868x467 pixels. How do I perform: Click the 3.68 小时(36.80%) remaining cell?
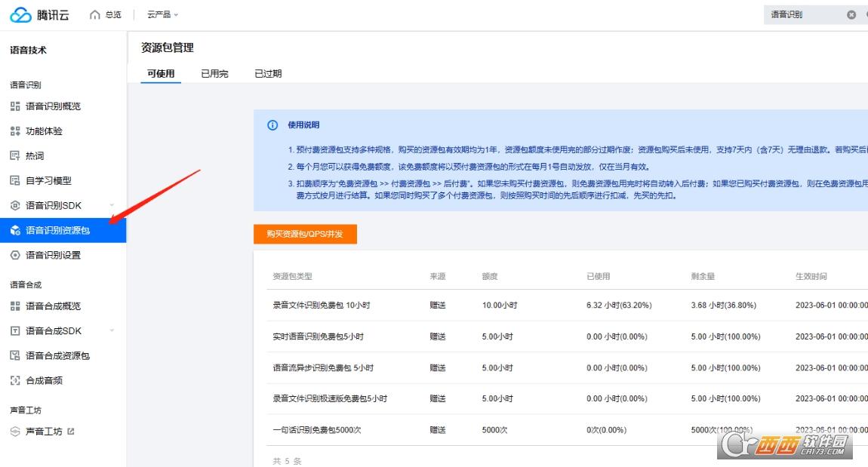pyautogui.click(x=724, y=305)
